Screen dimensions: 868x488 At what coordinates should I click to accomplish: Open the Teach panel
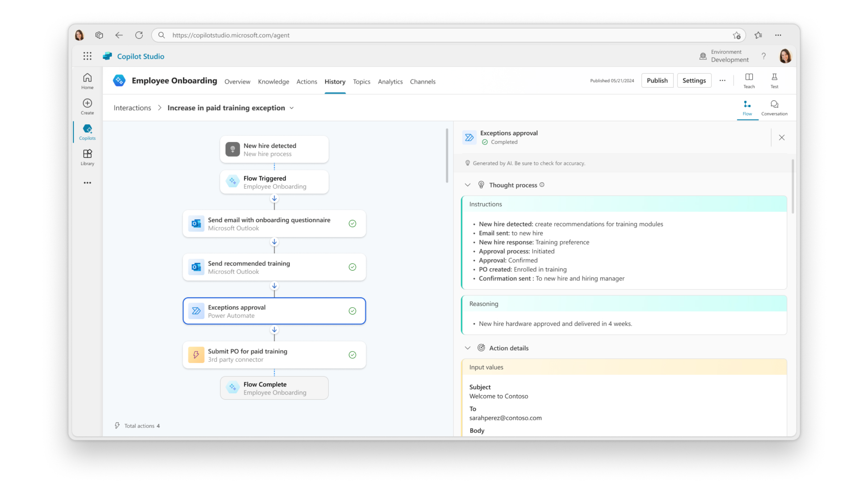point(749,81)
